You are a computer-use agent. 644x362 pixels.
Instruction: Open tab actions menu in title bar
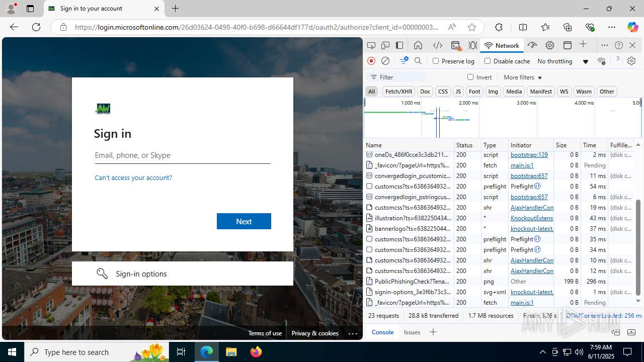tap(30, 9)
